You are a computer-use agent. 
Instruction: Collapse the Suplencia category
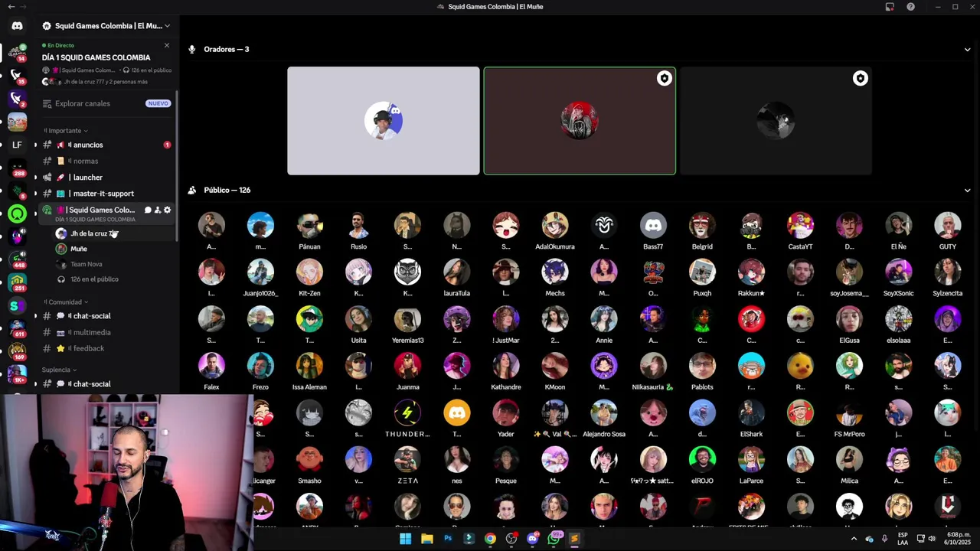point(60,370)
